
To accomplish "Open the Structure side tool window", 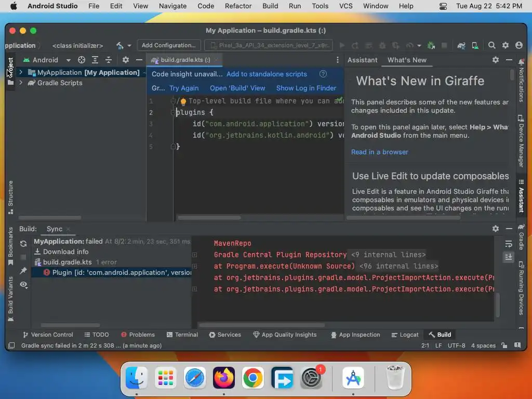I will click(10, 197).
